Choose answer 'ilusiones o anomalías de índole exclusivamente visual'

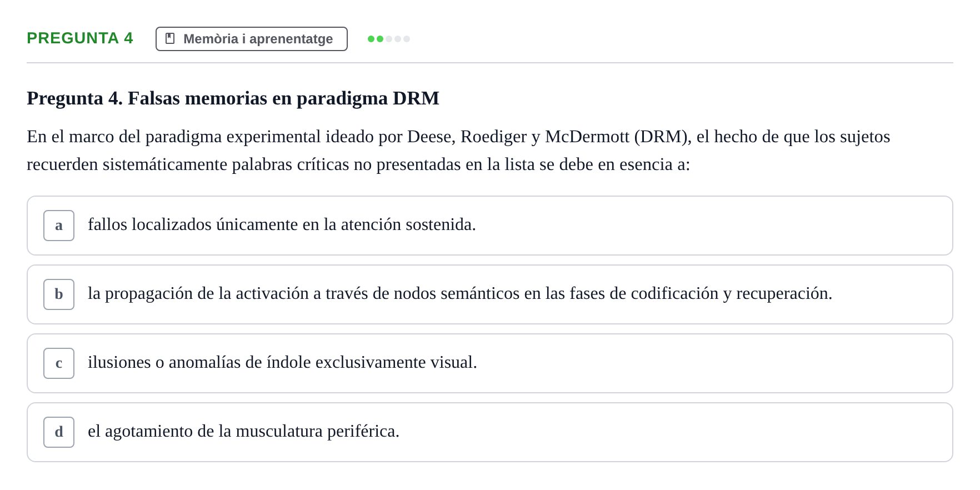(x=490, y=363)
